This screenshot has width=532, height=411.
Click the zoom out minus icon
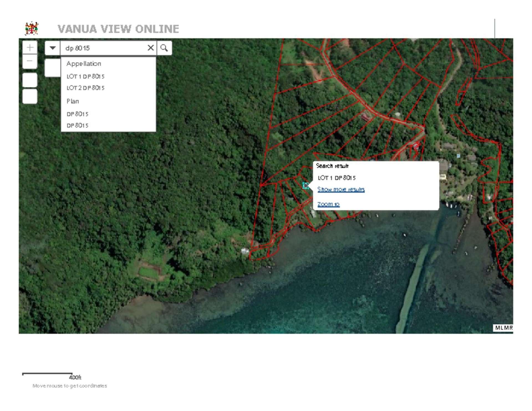pos(30,61)
